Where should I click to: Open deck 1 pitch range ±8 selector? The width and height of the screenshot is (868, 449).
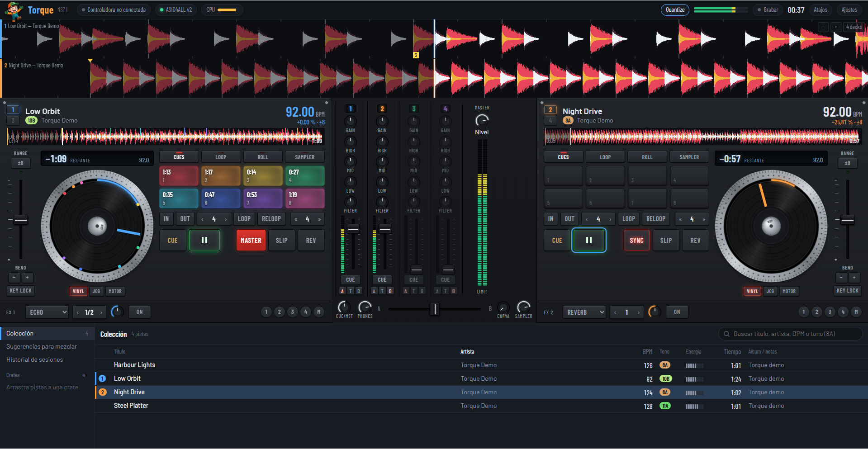(x=21, y=163)
